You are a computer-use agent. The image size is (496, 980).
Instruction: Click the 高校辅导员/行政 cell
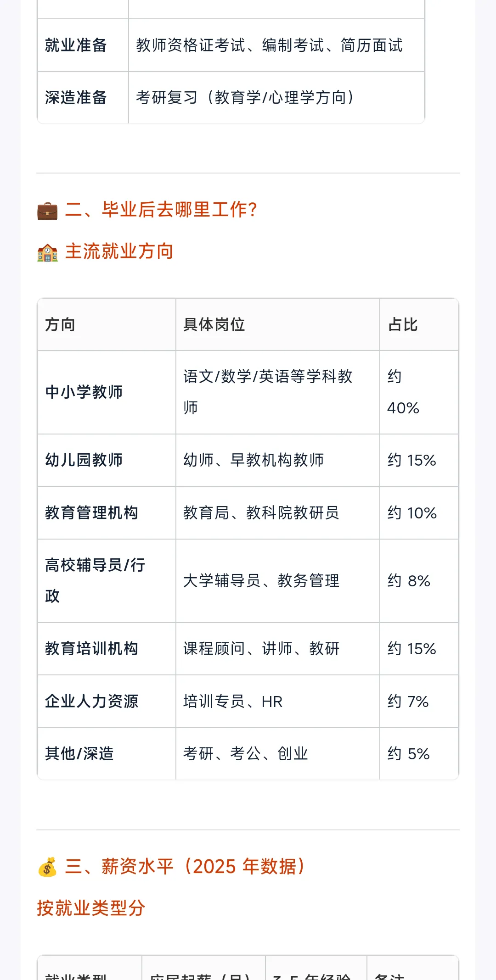pyautogui.click(x=107, y=581)
